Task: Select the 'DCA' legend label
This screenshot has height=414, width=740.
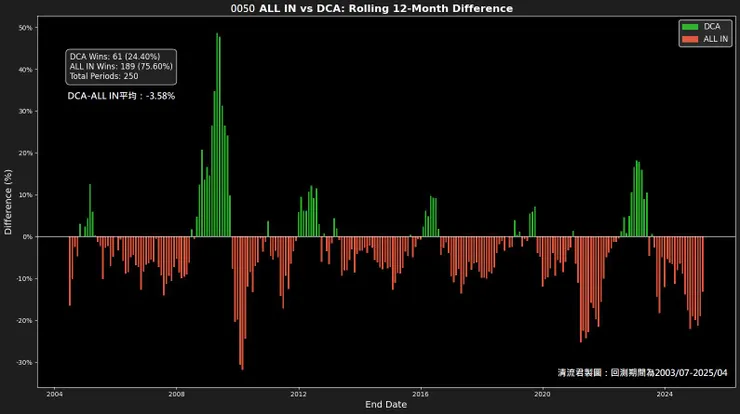Action: 712,27
